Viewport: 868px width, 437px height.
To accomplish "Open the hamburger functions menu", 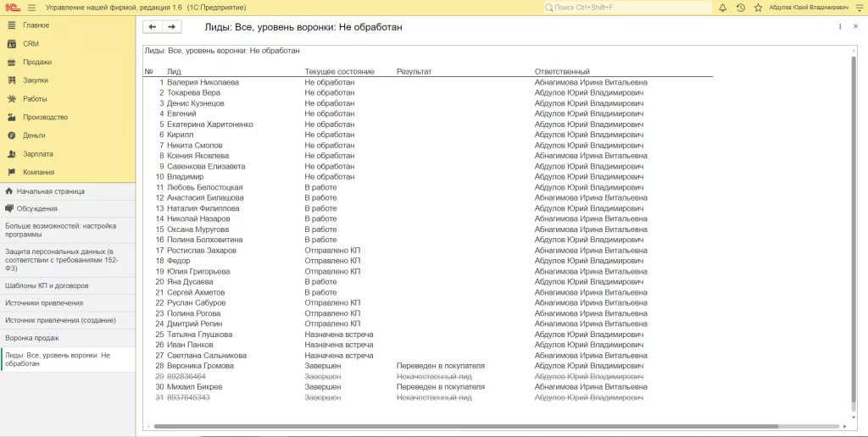I will [x=31, y=8].
